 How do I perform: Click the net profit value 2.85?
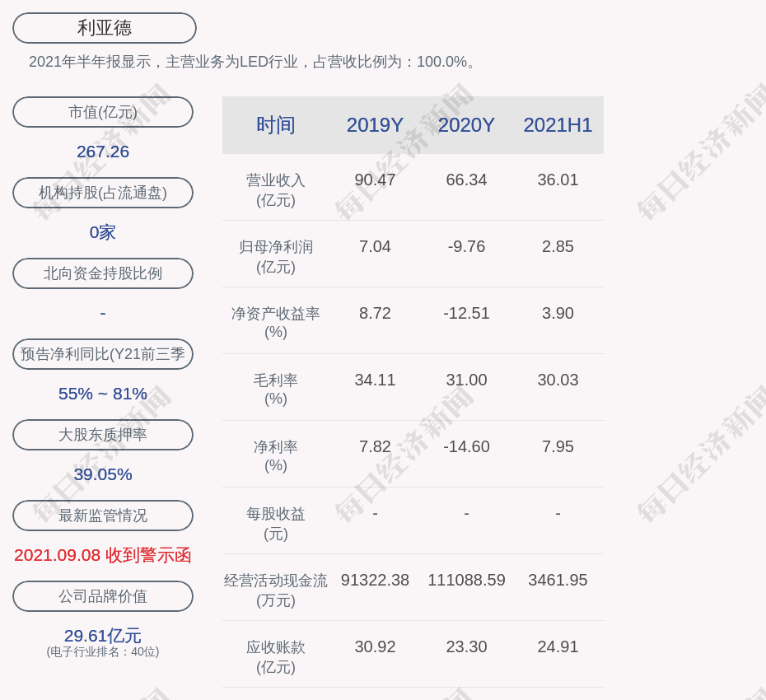[x=558, y=246]
